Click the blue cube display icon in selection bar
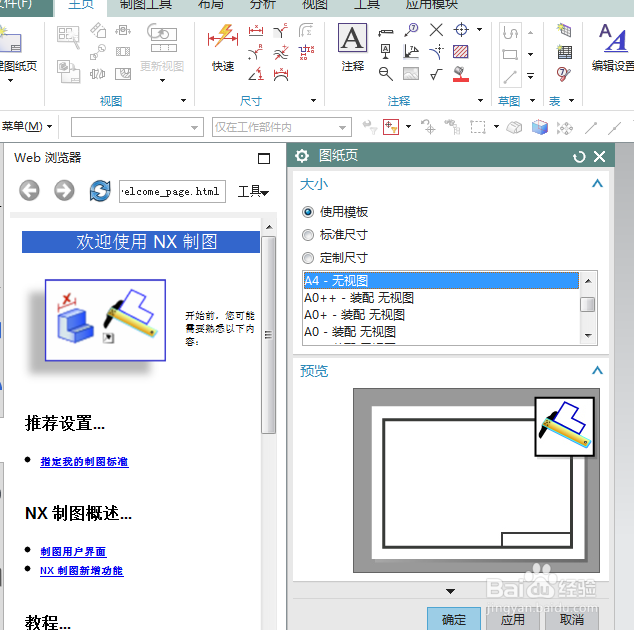The image size is (634, 630). (x=539, y=127)
